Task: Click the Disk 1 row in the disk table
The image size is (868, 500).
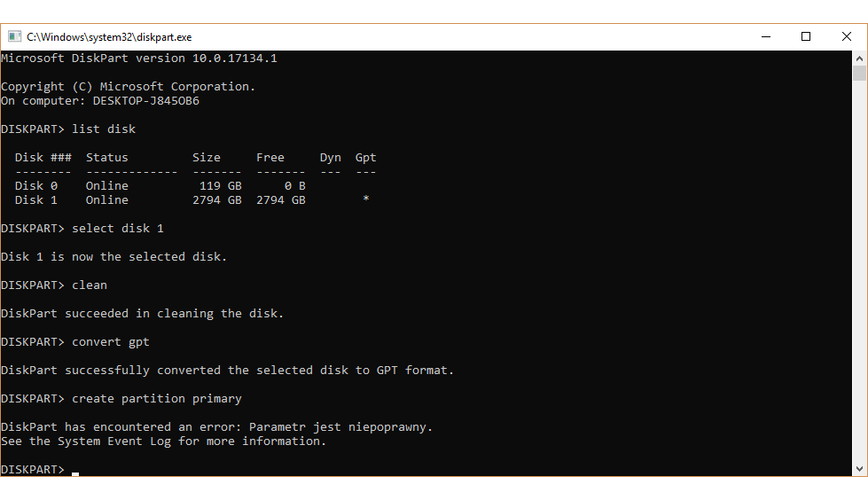Action: [x=192, y=199]
